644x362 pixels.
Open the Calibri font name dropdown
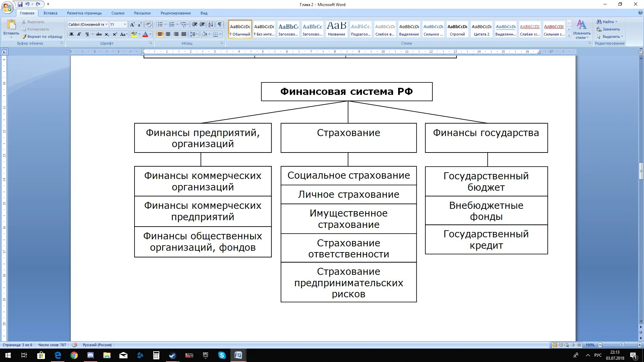(x=106, y=24)
